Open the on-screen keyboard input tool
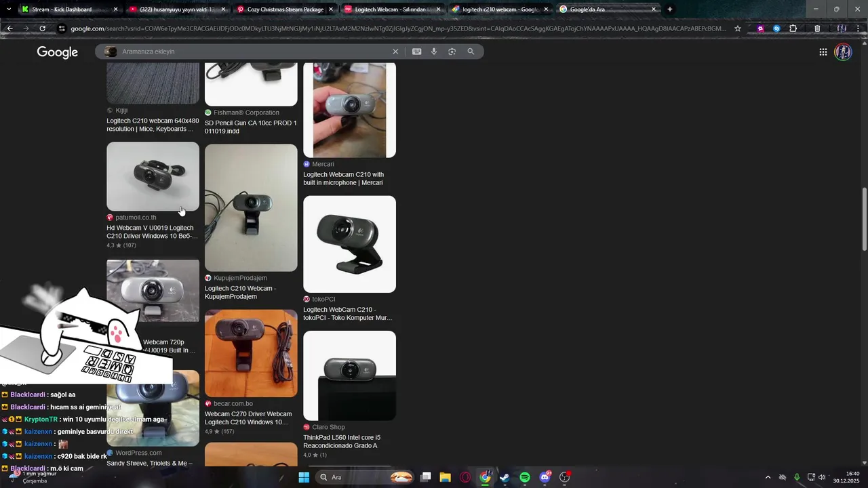This screenshot has height=488, width=868. point(416,52)
